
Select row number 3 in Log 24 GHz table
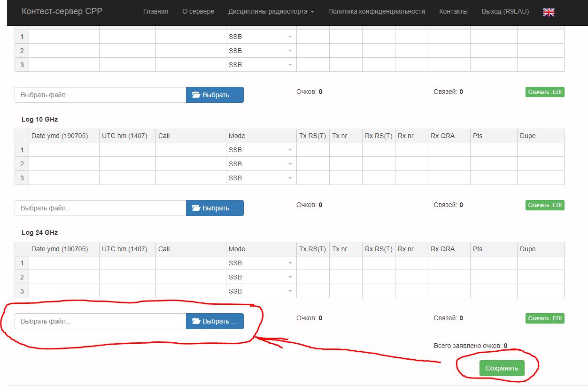[x=22, y=291]
